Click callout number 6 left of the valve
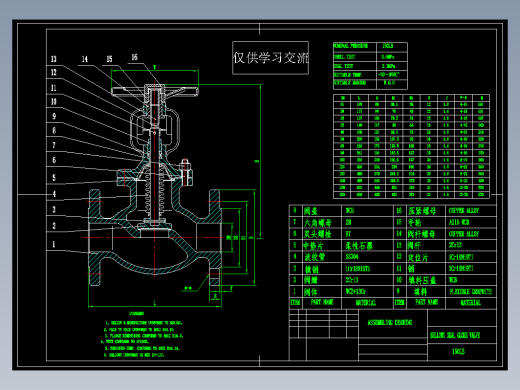 pyautogui.click(x=54, y=160)
